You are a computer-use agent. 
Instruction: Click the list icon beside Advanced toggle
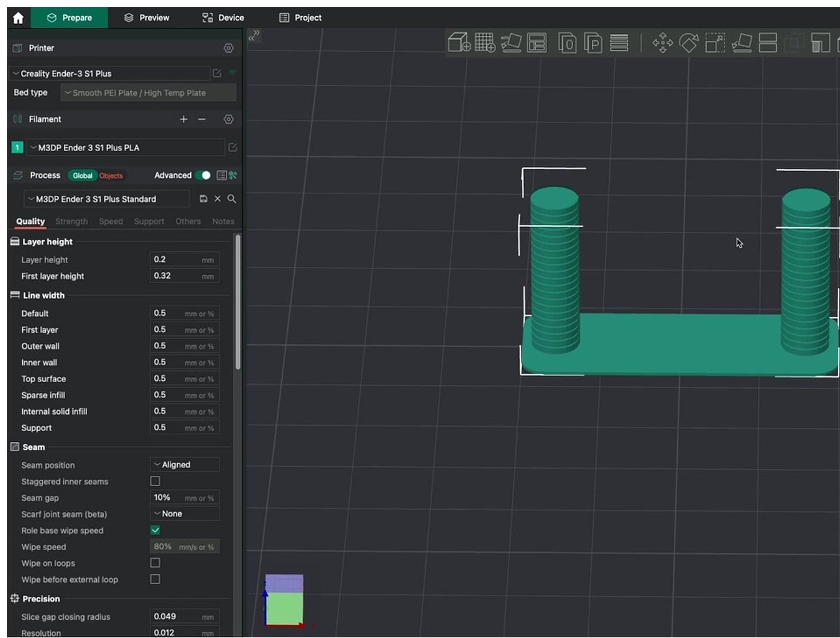[x=221, y=175]
